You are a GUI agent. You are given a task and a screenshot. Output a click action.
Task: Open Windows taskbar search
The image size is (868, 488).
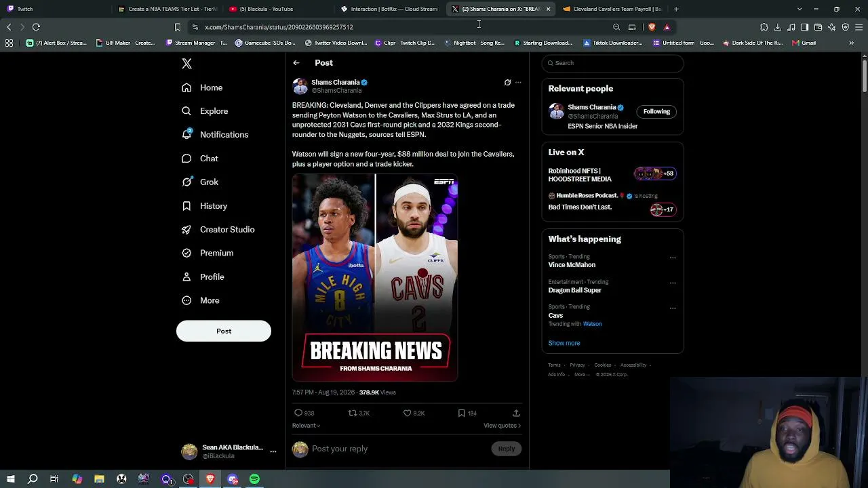[33, 479]
